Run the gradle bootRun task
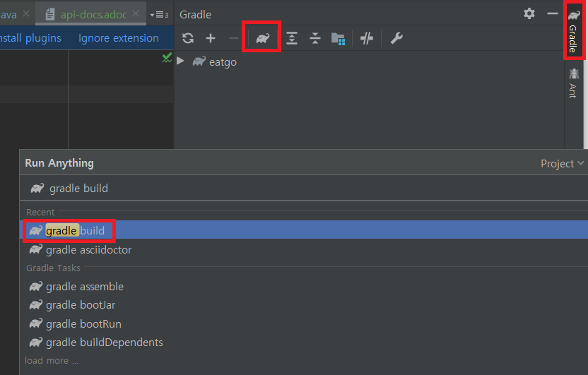 click(304, 323)
